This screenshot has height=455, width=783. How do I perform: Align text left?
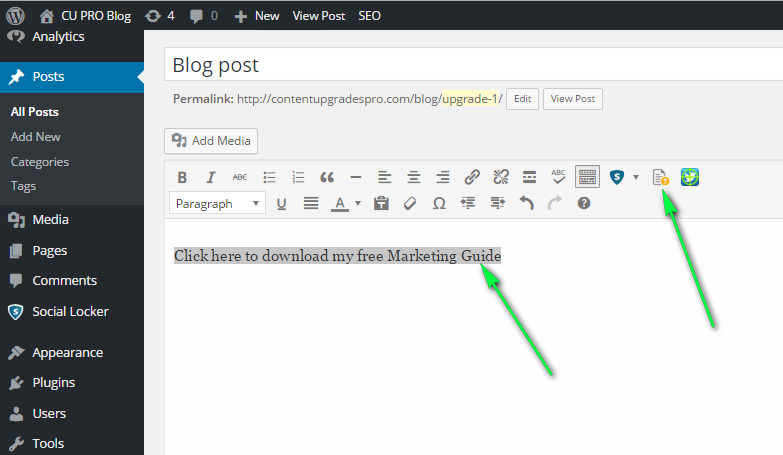385,177
